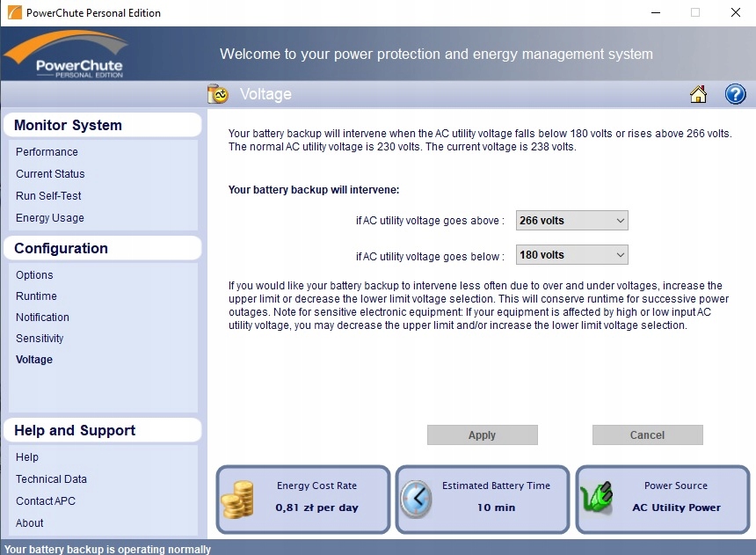Image resolution: width=756 pixels, height=555 pixels.
Task: Open the voltage goes above dropdown
Action: click(x=571, y=221)
